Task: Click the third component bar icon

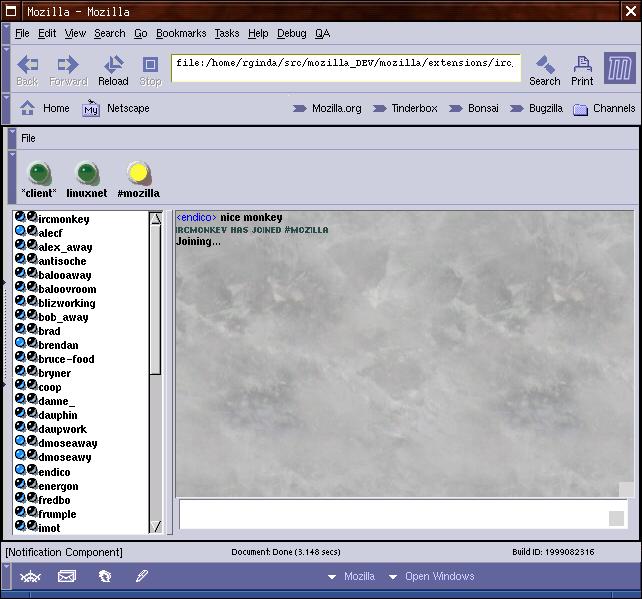Action: click(105, 576)
